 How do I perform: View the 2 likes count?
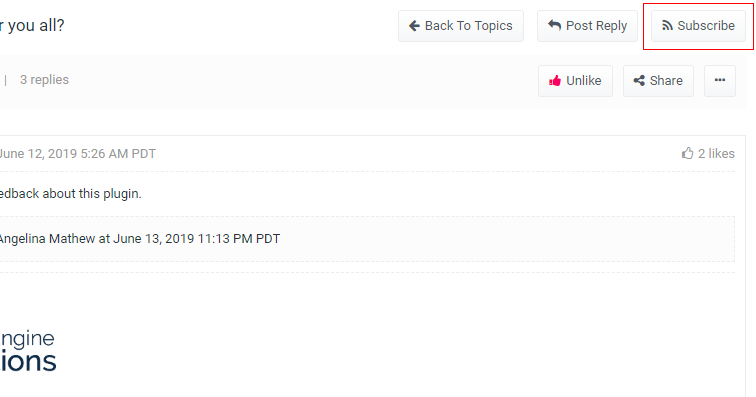click(x=716, y=153)
